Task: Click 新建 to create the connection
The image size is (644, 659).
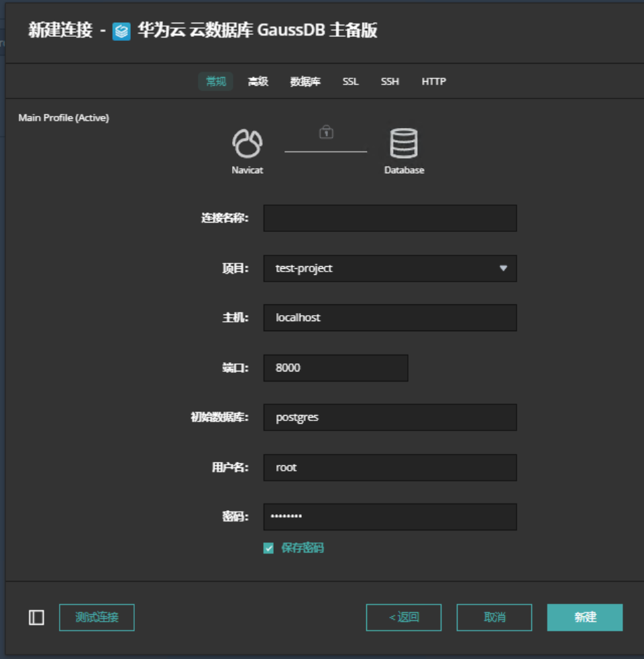Action: point(585,617)
